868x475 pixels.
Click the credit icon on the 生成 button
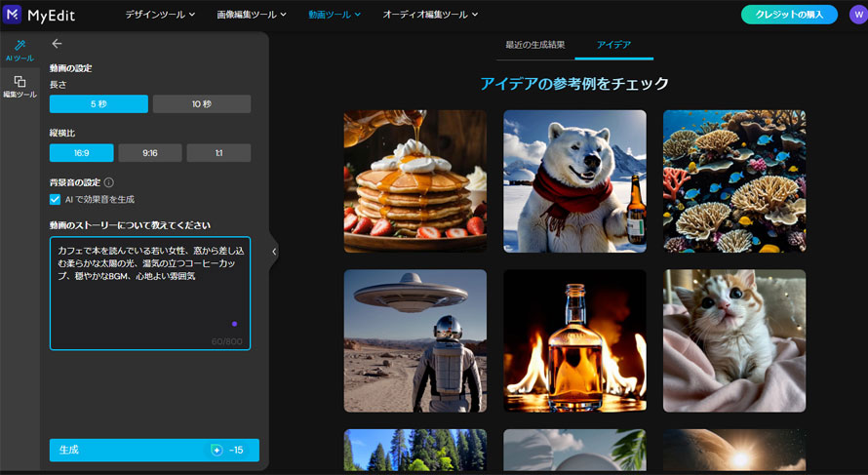point(217,450)
